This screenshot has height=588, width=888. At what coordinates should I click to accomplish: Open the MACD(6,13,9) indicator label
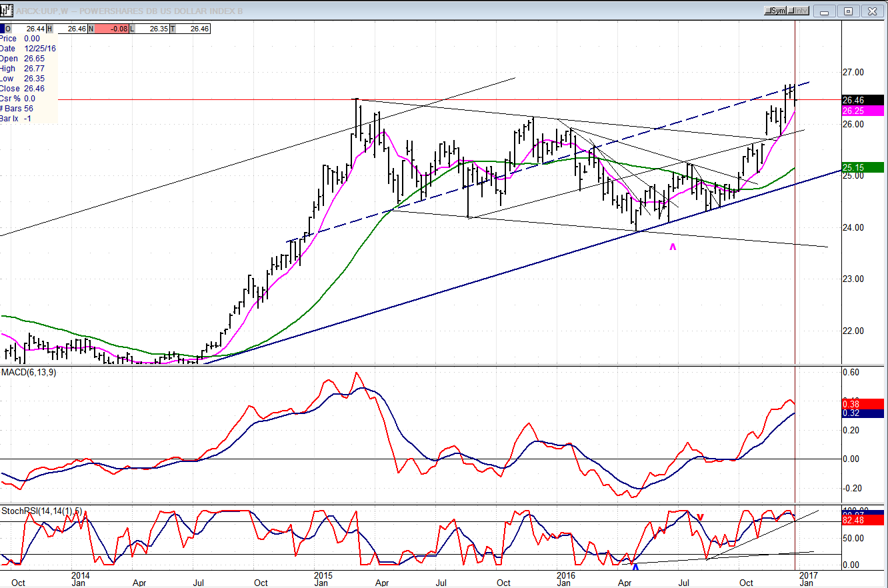pyautogui.click(x=29, y=372)
